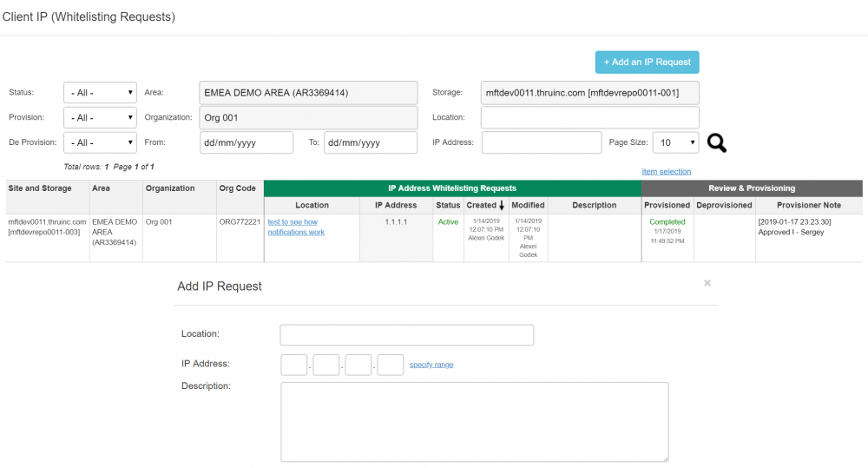Change the Page Size dropdown
The width and height of the screenshot is (868, 468).
point(676,142)
